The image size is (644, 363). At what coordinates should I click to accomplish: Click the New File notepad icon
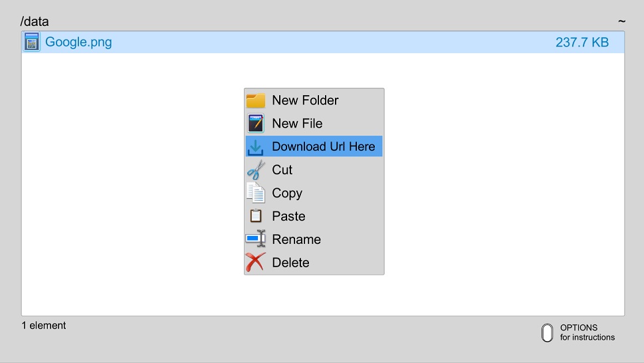pos(255,123)
